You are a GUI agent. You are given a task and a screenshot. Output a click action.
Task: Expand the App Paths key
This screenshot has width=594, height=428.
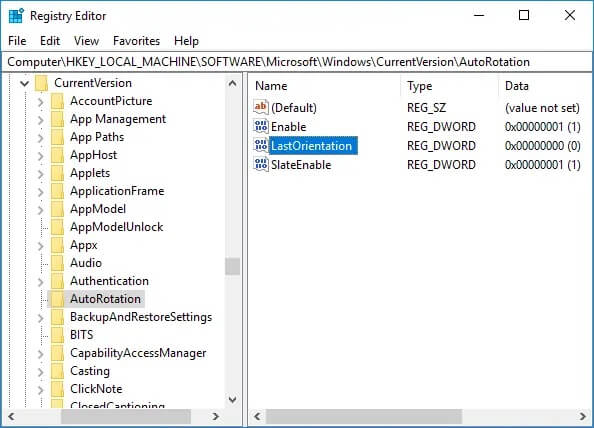click(41, 137)
